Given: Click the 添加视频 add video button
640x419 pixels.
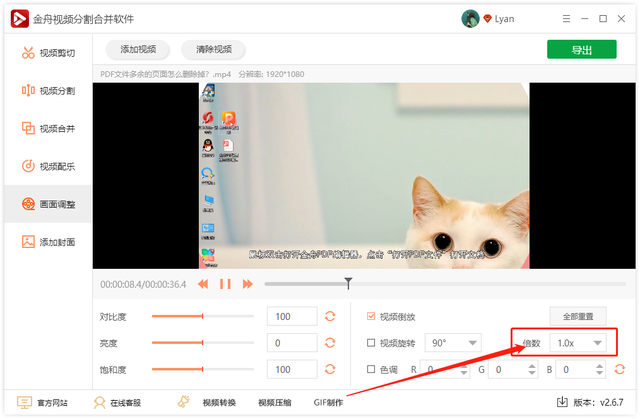Looking at the screenshot, I should [138, 49].
